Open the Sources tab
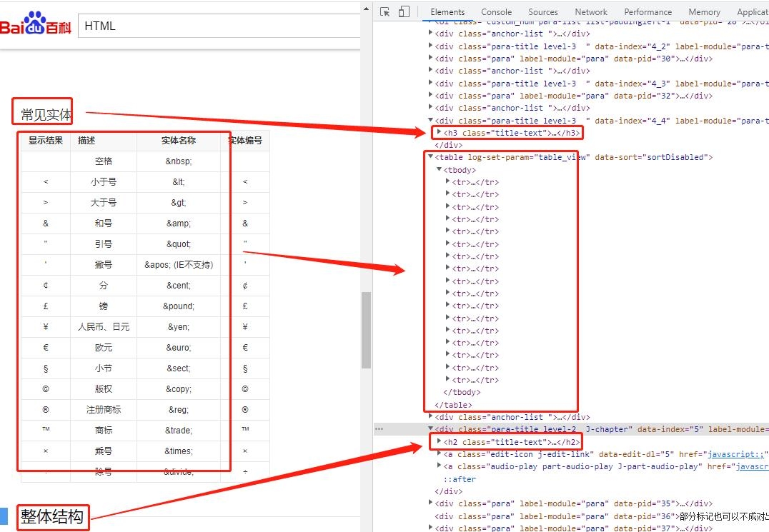Screen dimensions: 769x532 (542, 12)
